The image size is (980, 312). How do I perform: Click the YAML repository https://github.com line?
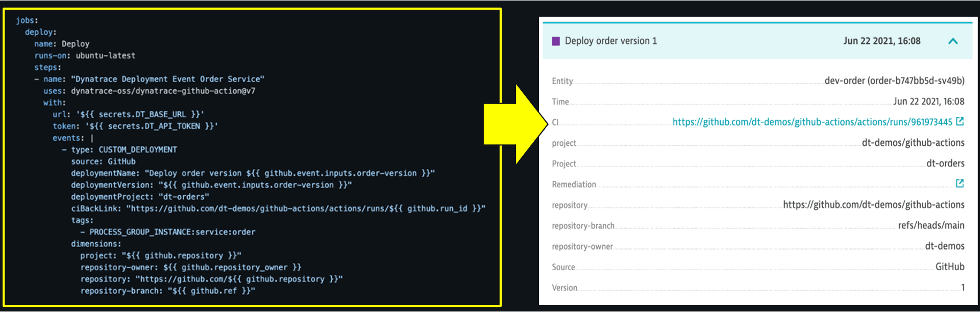pos(211,279)
